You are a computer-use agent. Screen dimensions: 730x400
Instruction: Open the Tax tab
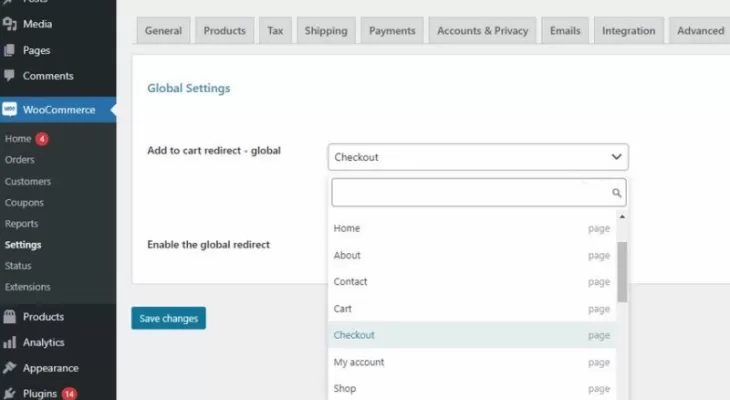click(x=275, y=31)
